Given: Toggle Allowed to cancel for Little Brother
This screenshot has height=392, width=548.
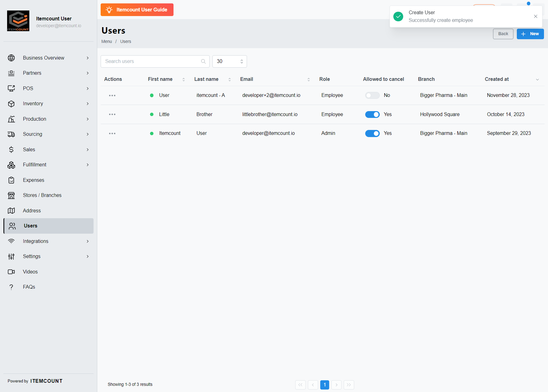Looking at the screenshot, I should tap(372, 115).
